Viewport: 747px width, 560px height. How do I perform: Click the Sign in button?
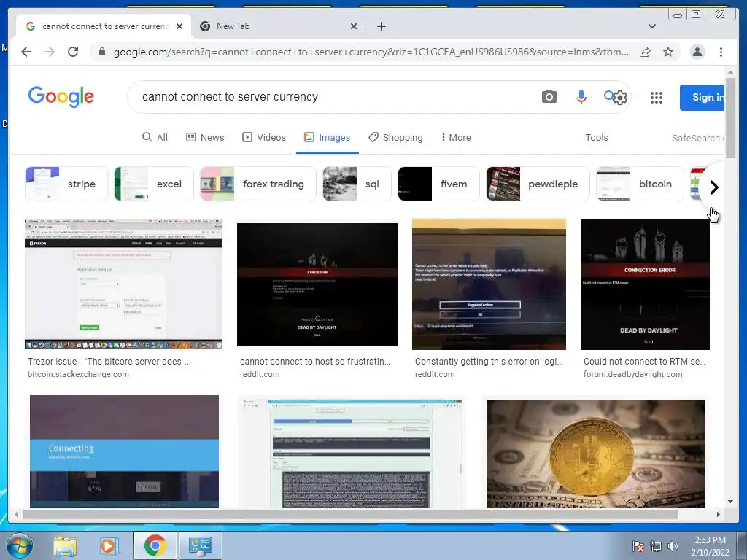tap(703, 97)
